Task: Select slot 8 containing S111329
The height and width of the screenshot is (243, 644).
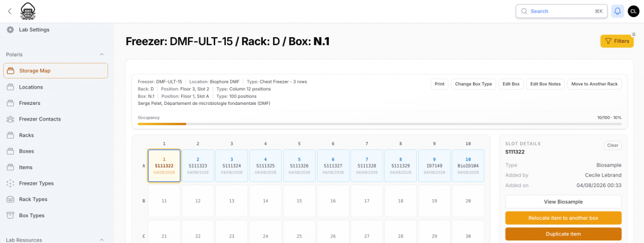Action: [x=401, y=166]
